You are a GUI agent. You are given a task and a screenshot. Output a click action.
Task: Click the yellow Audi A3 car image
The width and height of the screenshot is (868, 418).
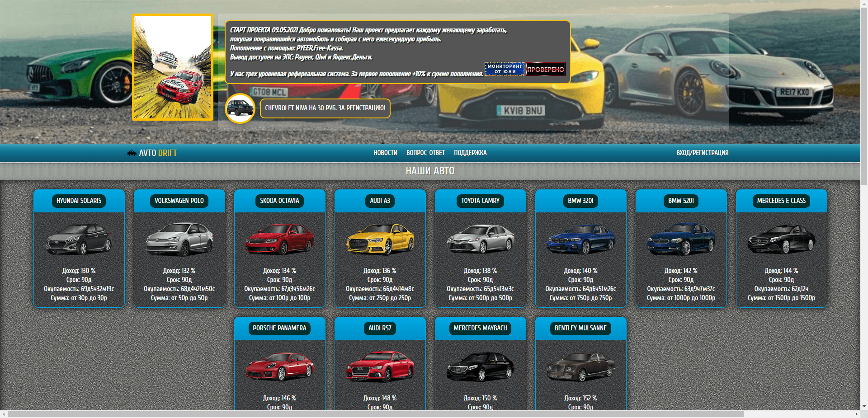pyautogui.click(x=380, y=239)
